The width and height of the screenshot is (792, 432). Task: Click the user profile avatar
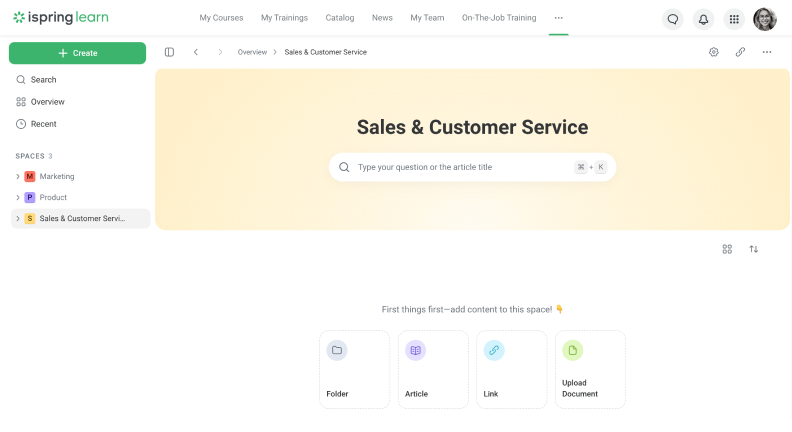(764, 19)
